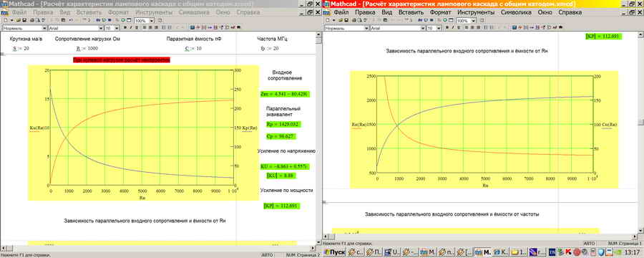Toggle Italic formatting in right window

click(453, 27)
